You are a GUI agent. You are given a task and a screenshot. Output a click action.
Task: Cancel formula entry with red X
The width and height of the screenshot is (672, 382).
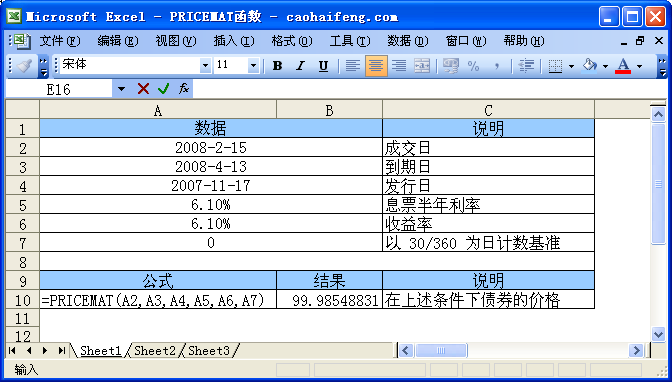pyautogui.click(x=143, y=89)
